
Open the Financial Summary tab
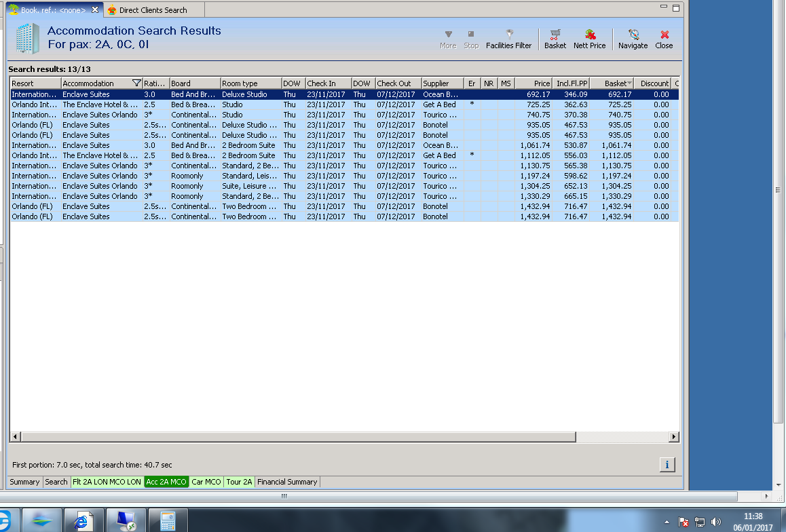point(287,482)
